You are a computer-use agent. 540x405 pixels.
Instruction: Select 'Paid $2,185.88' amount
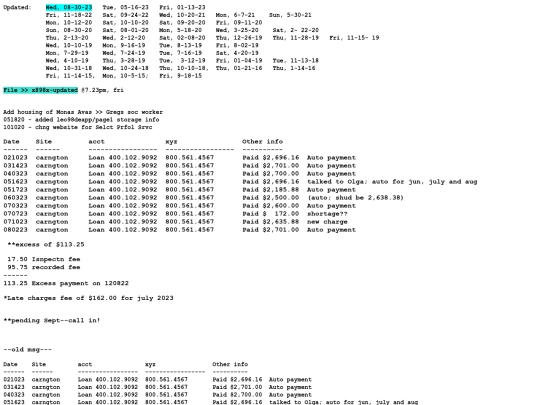click(x=271, y=190)
